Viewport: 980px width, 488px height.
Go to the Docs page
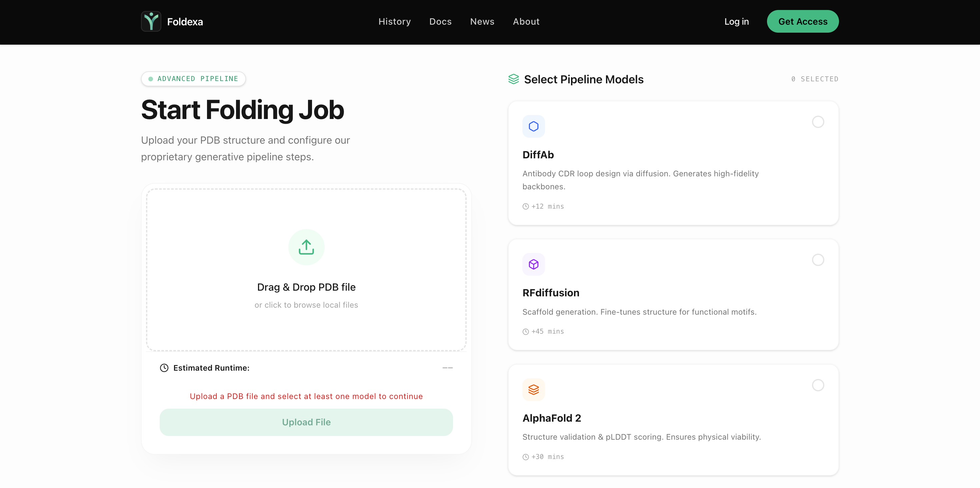(x=440, y=22)
